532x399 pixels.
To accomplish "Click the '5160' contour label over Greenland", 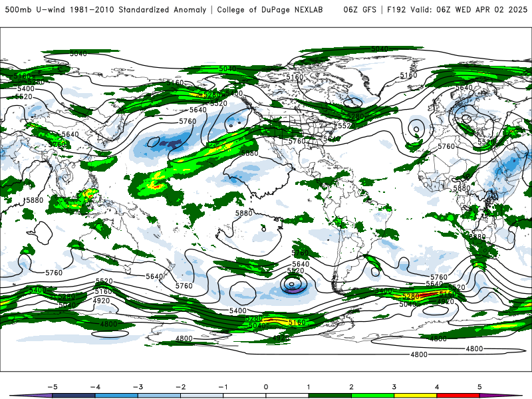I will pos(408,75).
